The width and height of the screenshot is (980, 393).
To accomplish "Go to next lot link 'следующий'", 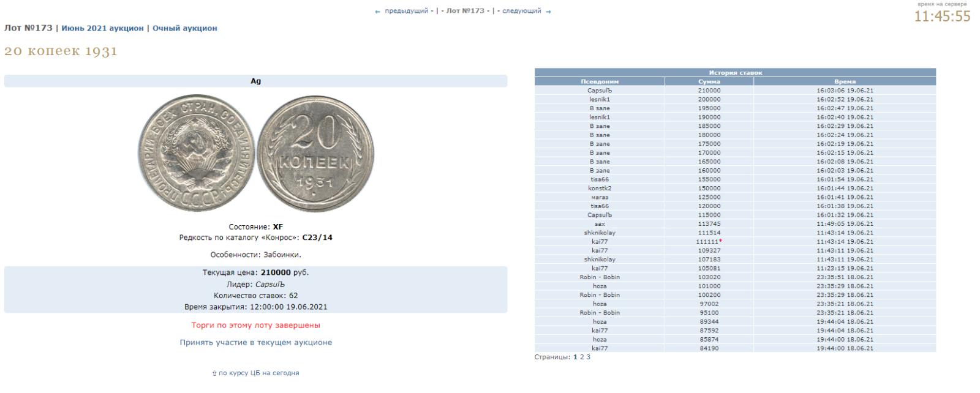I will pos(522,11).
